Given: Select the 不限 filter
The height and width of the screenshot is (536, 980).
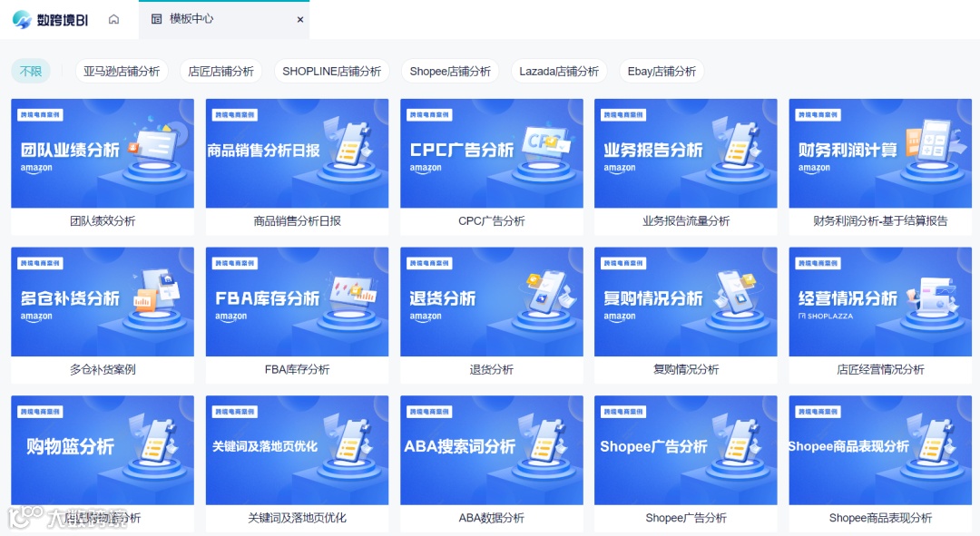Looking at the screenshot, I should coord(30,70).
